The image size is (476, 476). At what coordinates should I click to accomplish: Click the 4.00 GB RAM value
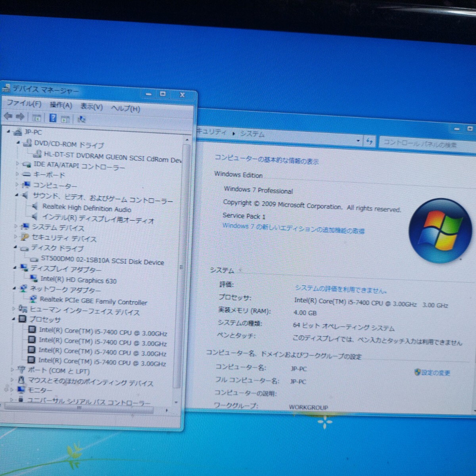(x=305, y=313)
